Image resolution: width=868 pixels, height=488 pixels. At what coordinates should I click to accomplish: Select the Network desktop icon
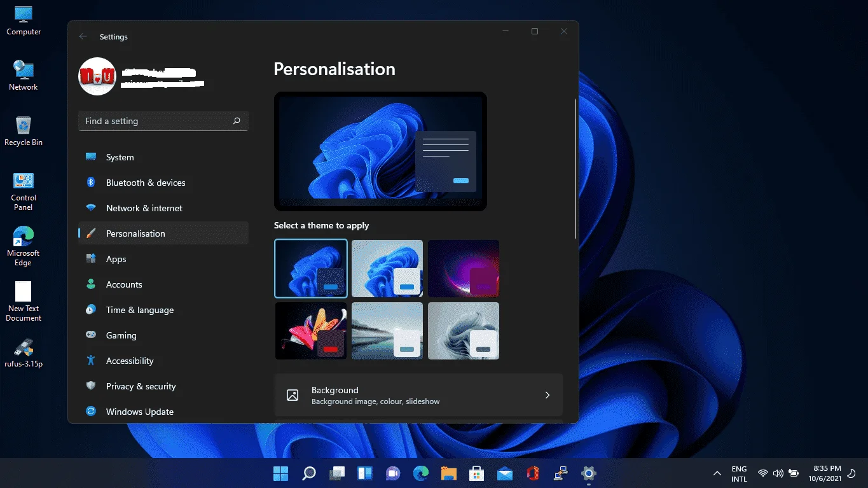[x=24, y=76]
